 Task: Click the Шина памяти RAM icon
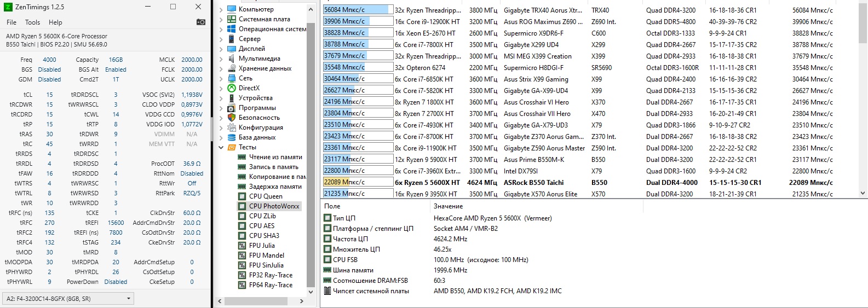(x=327, y=270)
